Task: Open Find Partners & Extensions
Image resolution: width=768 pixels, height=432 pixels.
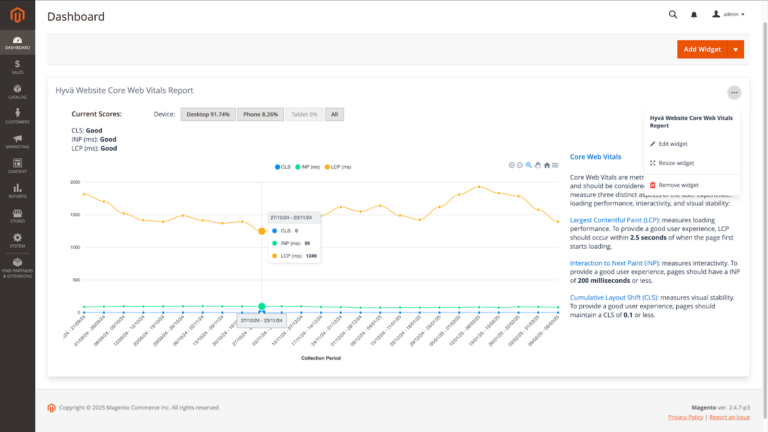Action: 17,268
